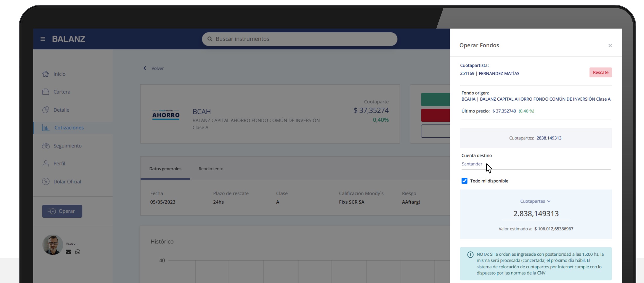The image size is (644, 283).
Task: Click the Histórico chart heading
Action: (x=162, y=242)
